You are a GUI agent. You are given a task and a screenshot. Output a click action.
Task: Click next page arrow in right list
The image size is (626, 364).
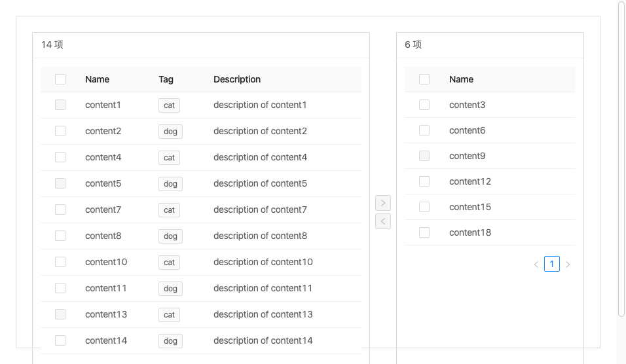[x=568, y=264]
